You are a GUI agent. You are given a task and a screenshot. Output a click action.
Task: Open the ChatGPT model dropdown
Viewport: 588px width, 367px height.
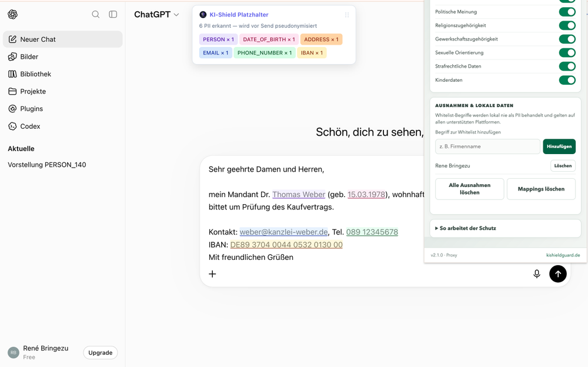[156, 14]
